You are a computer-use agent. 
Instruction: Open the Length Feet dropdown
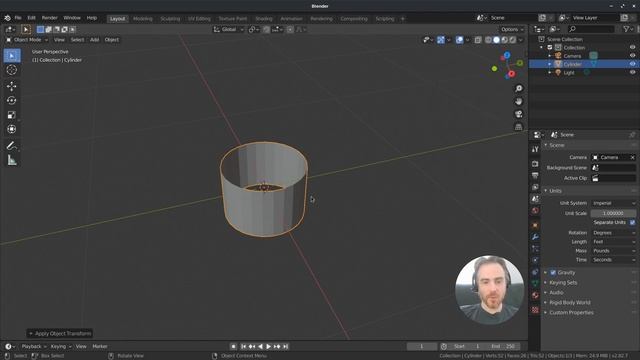pos(613,242)
